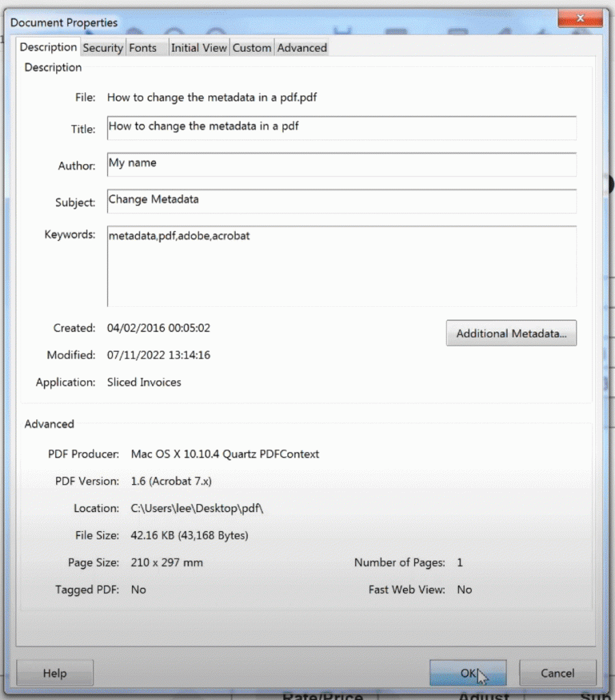
Task: Open the Fonts tab
Action: [143, 47]
